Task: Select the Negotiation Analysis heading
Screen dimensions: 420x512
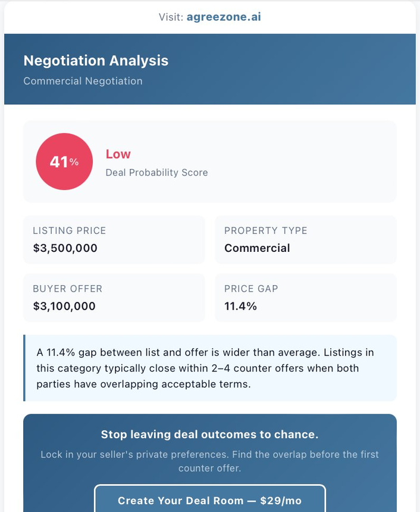Action: (x=96, y=61)
